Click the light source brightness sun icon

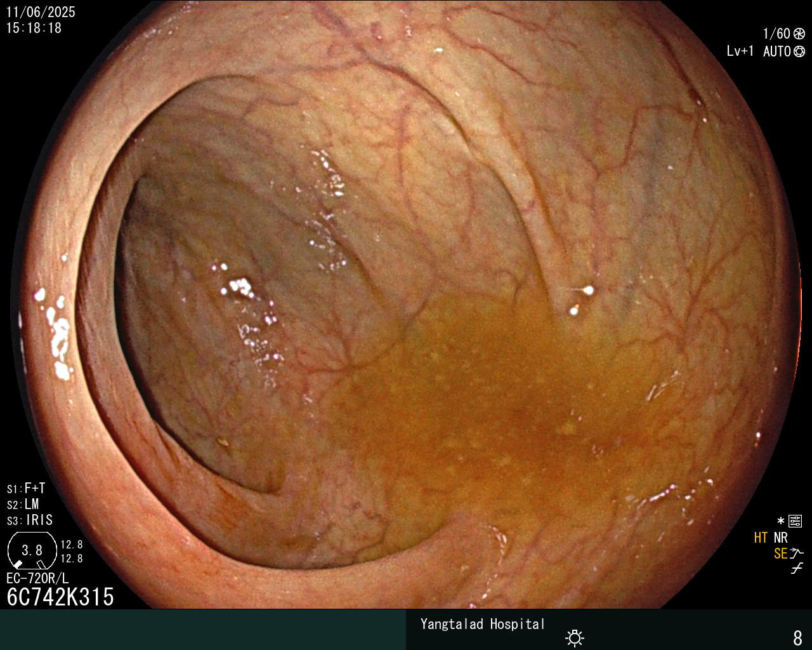coord(575,638)
